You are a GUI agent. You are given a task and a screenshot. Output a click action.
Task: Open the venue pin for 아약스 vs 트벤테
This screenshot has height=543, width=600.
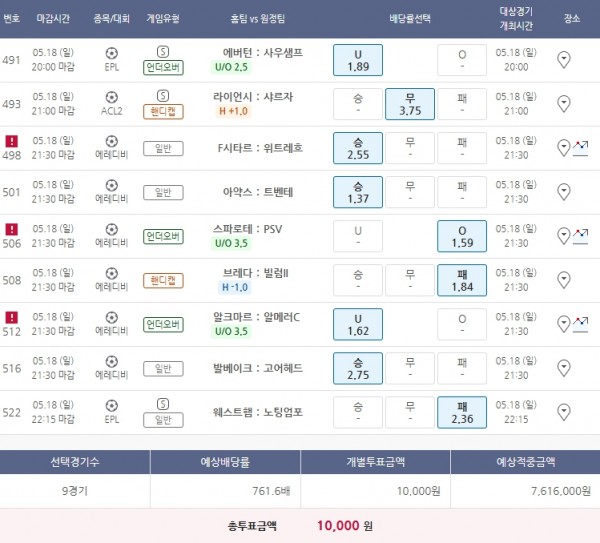click(563, 192)
